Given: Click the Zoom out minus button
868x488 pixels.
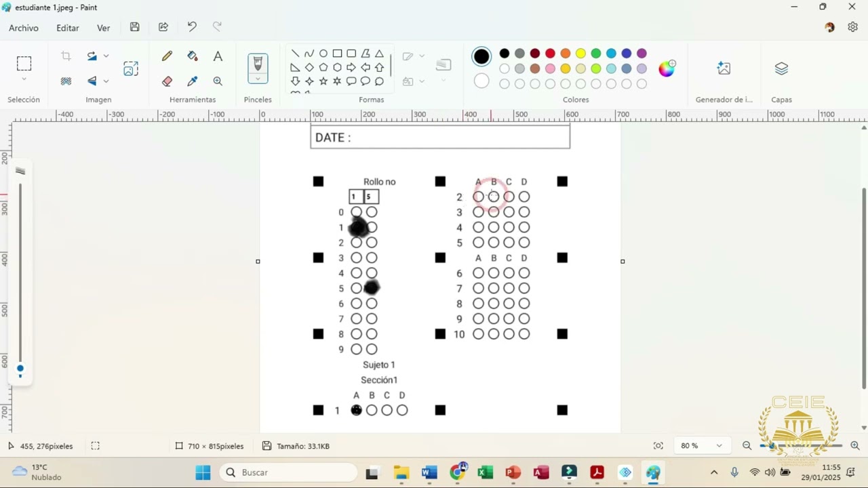Looking at the screenshot, I should click(x=747, y=445).
